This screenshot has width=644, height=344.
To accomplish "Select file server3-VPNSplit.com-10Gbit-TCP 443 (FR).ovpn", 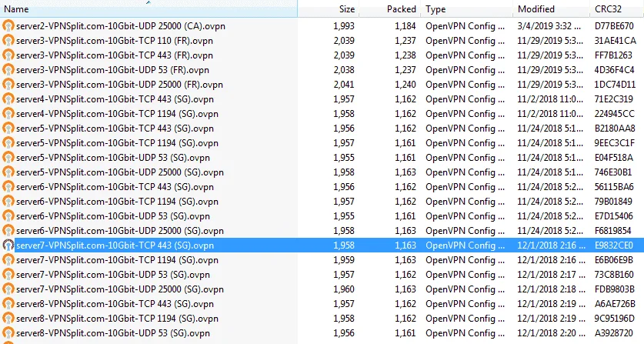I will (x=115, y=55).
